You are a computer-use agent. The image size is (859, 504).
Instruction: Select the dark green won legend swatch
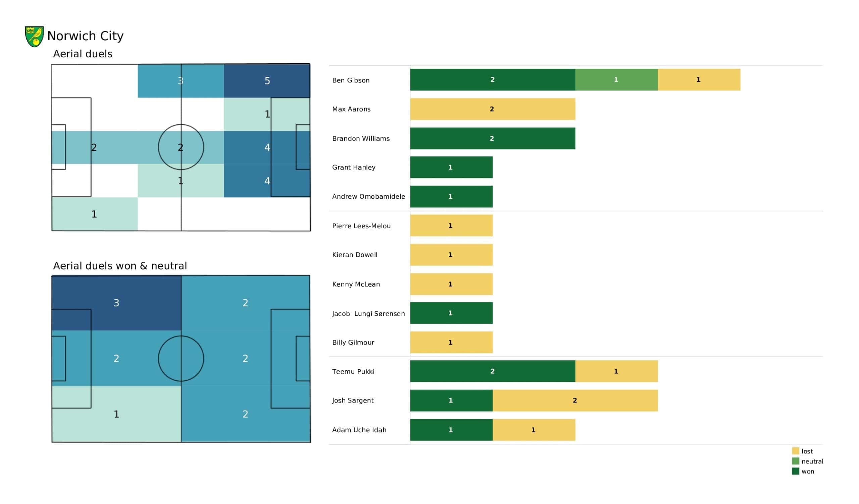pos(795,471)
